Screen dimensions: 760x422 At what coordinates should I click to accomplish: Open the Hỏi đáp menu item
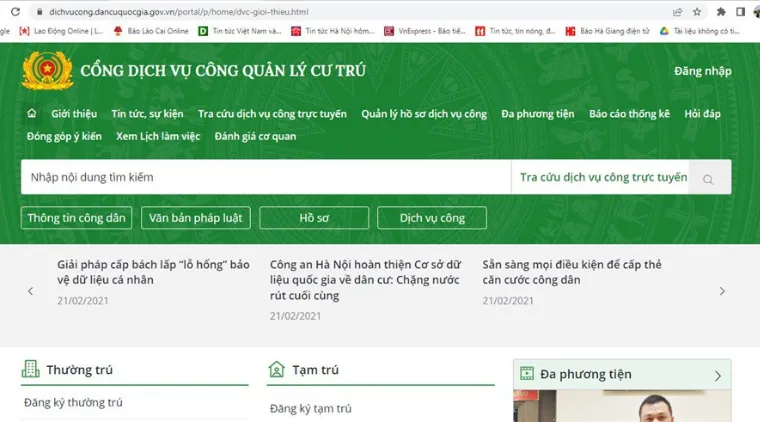[x=702, y=114]
